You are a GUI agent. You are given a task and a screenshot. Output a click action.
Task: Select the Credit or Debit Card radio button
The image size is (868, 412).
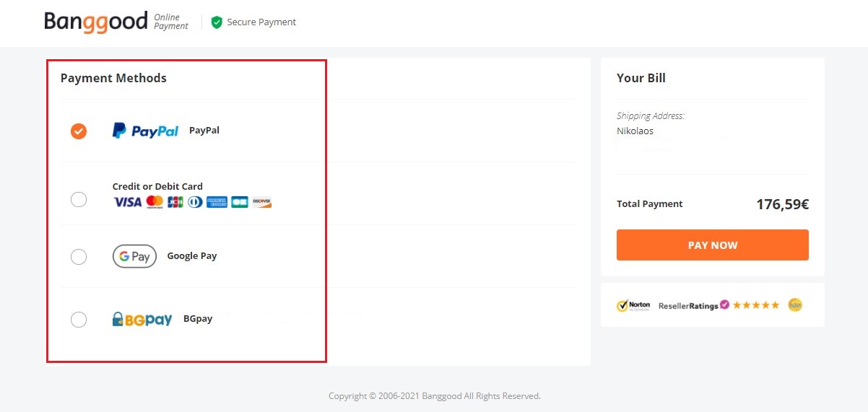point(79,200)
